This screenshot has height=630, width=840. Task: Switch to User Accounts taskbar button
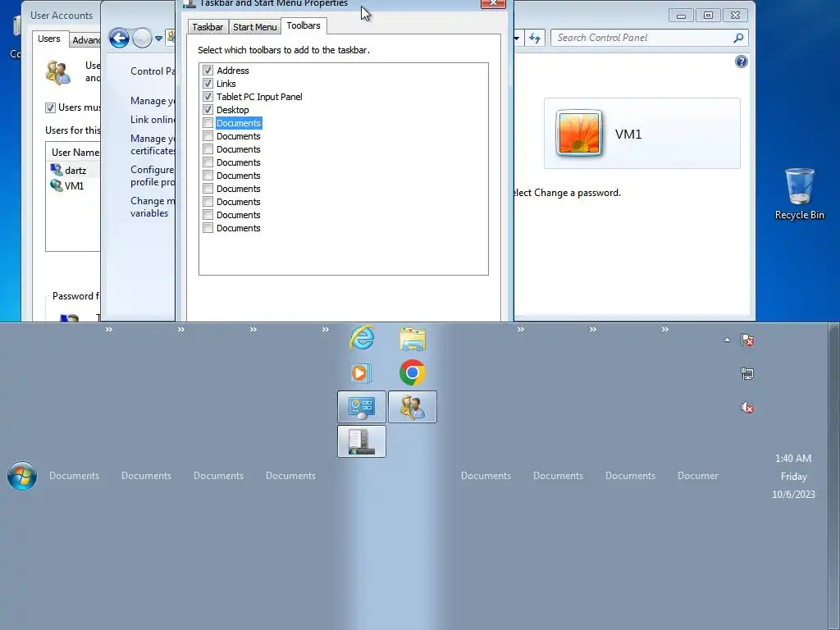tap(413, 407)
